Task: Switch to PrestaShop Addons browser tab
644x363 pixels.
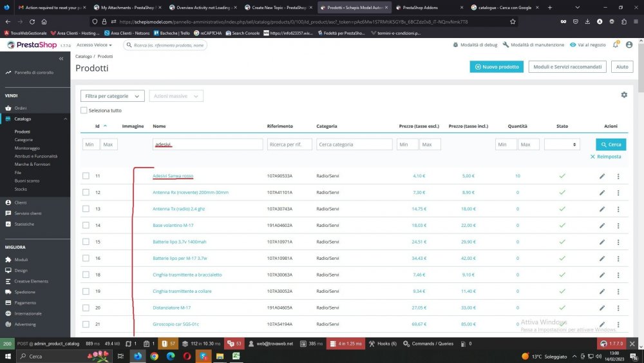Action: coord(429,7)
